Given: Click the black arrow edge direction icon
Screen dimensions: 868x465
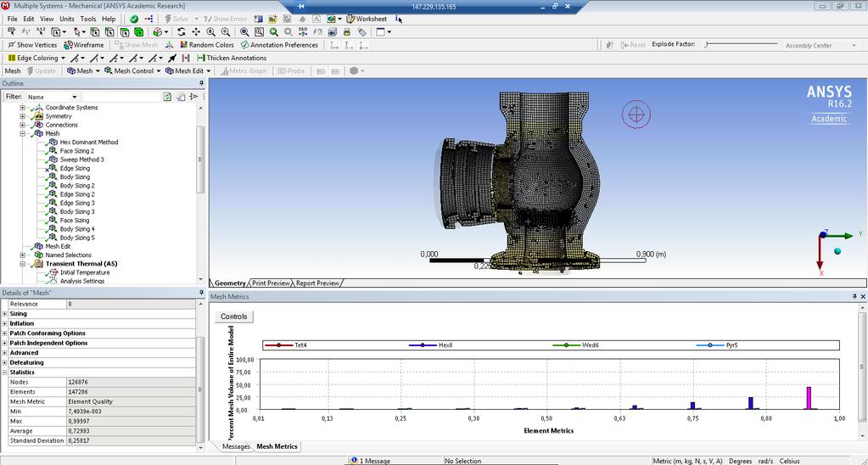Looking at the screenshot, I should click(172, 58).
